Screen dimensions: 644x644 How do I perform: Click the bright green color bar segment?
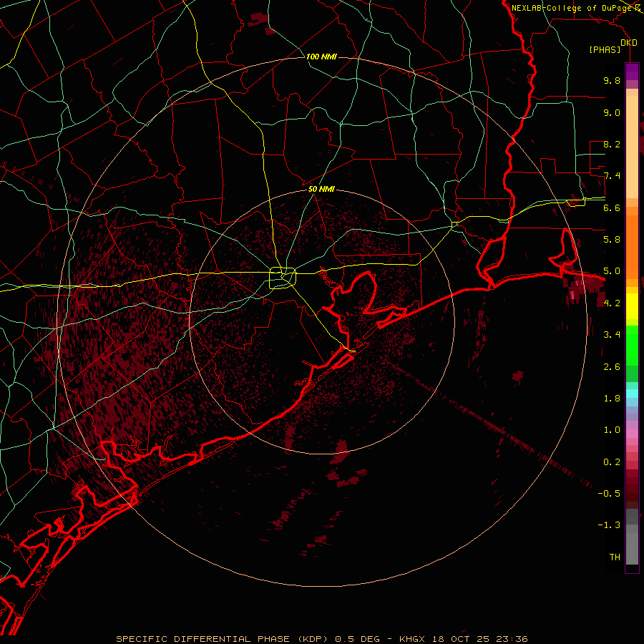pyautogui.click(x=632, y=346)
